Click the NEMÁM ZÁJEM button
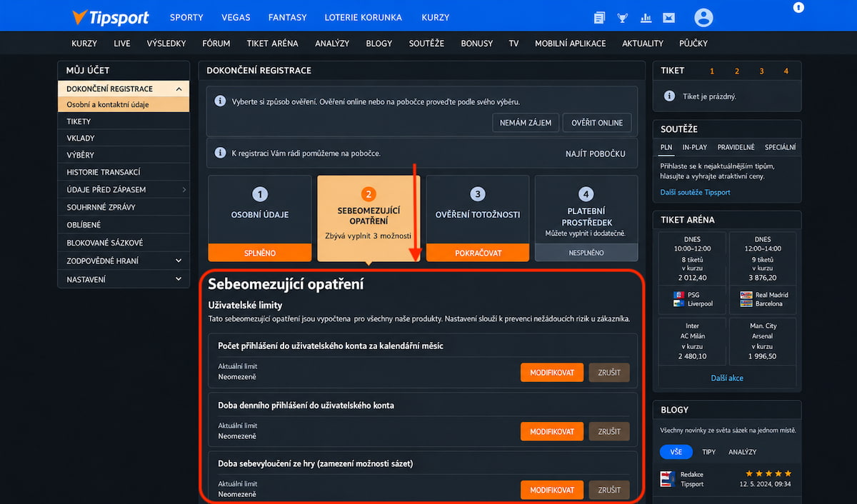 (526, 123)
